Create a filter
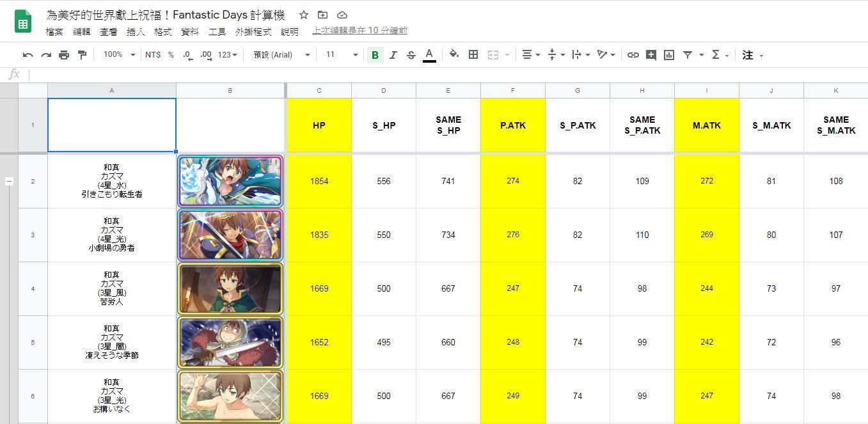 tap(688, 55)
